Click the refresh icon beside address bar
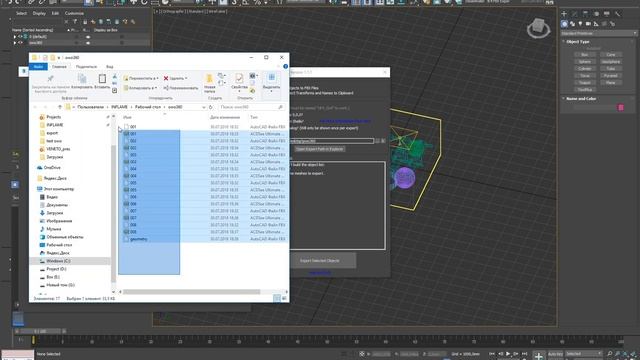Image resolution: width=640 pixels, height=360 pixels. [x=211, y=107]
